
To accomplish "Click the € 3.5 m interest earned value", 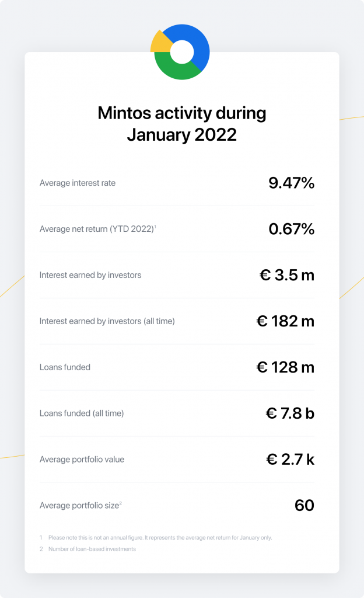I will [287, 275].
